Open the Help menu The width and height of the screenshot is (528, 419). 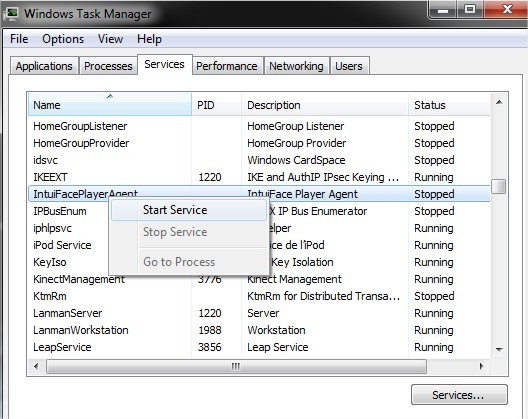click(x=149, y=39)
